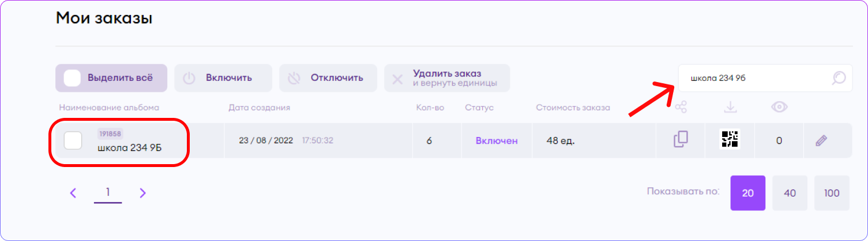
Task: Show 20 orders per page
Action: pos(747,193)
